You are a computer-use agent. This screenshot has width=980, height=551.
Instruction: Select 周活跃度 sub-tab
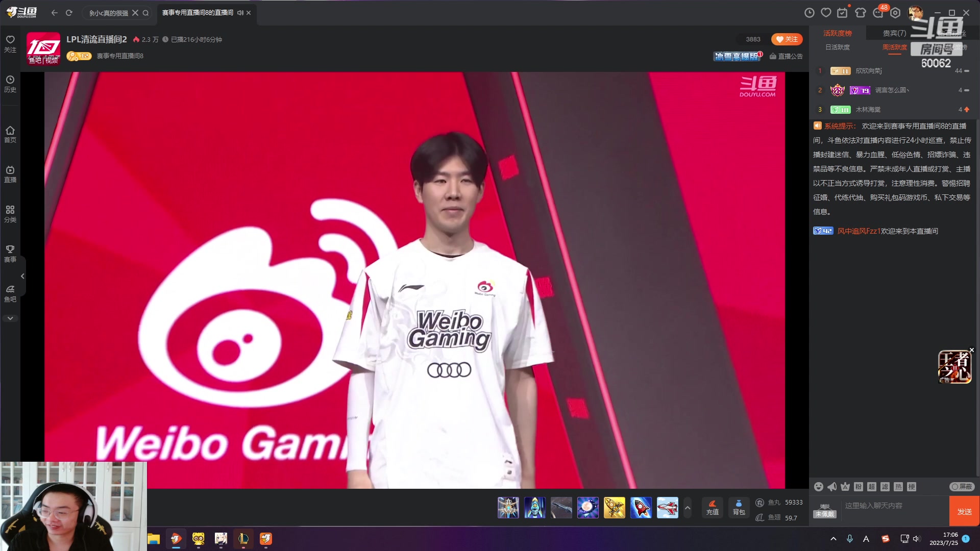pos(895,47)
